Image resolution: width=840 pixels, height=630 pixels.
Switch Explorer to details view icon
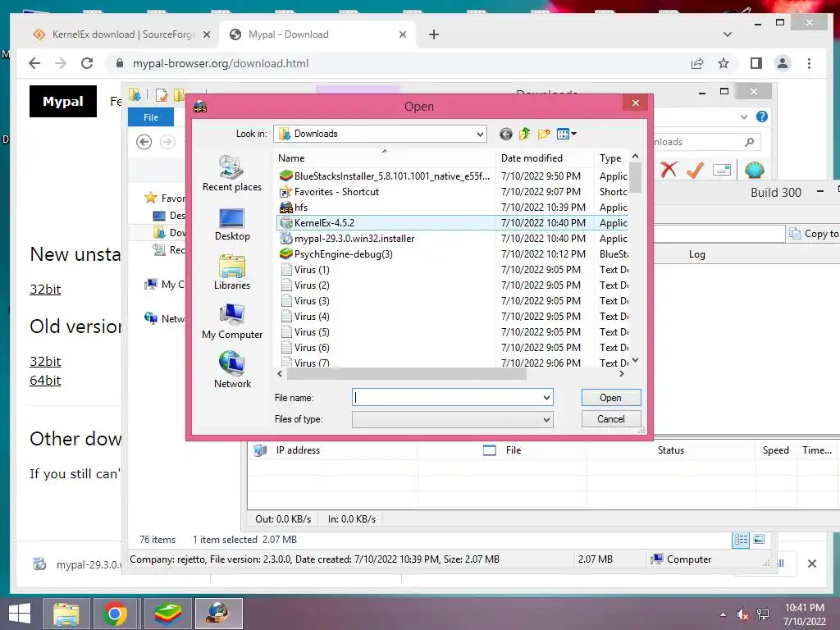(x=741, y=540)
